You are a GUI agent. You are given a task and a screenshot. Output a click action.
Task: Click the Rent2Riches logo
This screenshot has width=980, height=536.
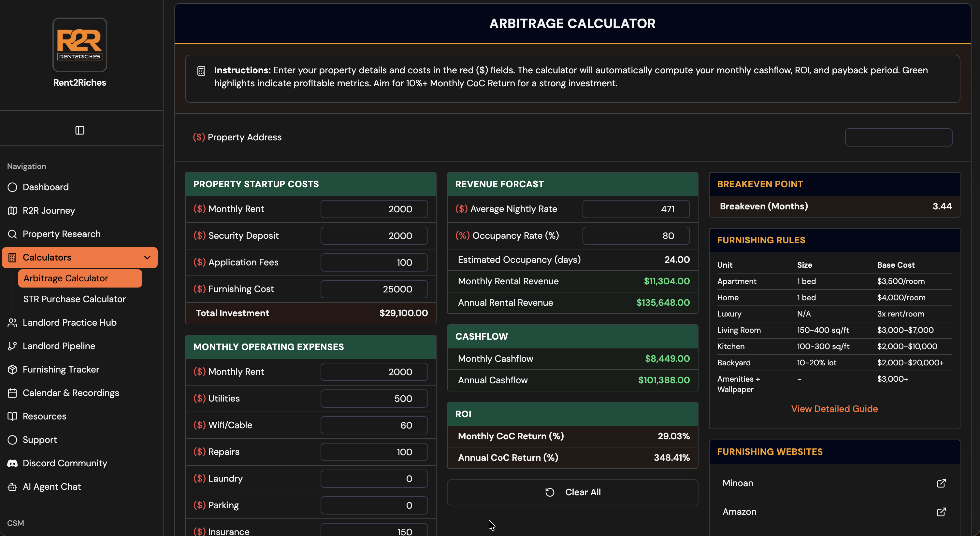[x=79, y=45]
